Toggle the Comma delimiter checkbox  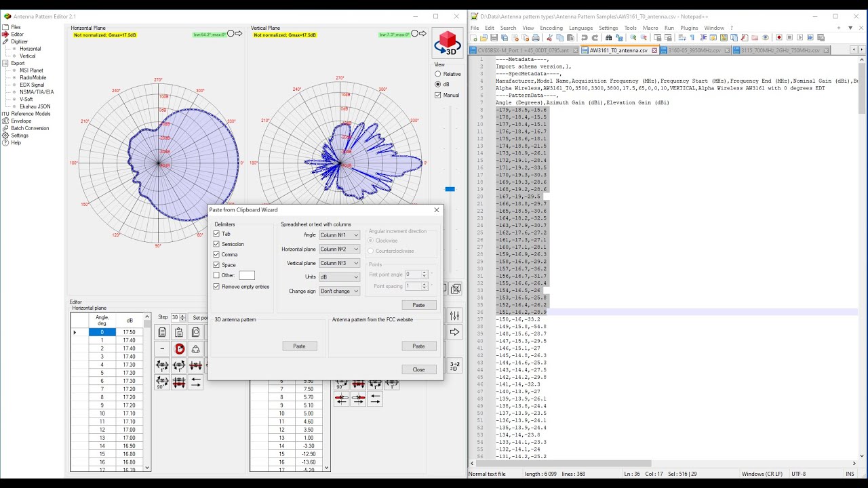point(216,254)
